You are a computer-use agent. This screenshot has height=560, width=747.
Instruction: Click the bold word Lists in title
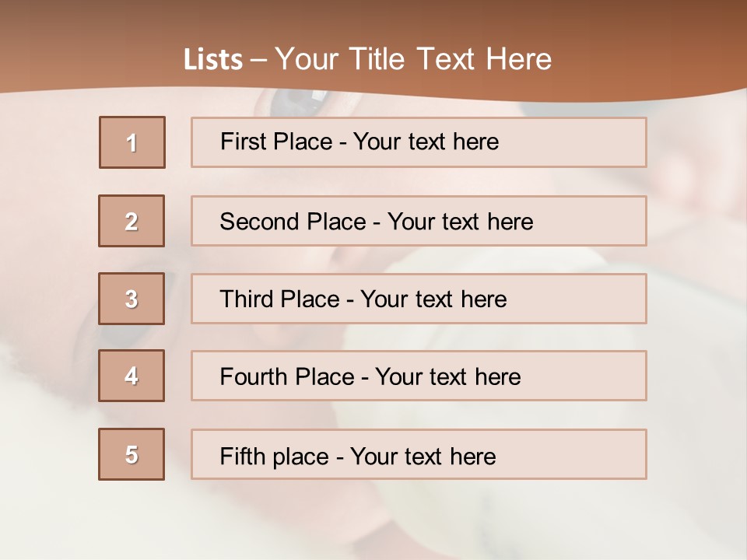[213, 60]
